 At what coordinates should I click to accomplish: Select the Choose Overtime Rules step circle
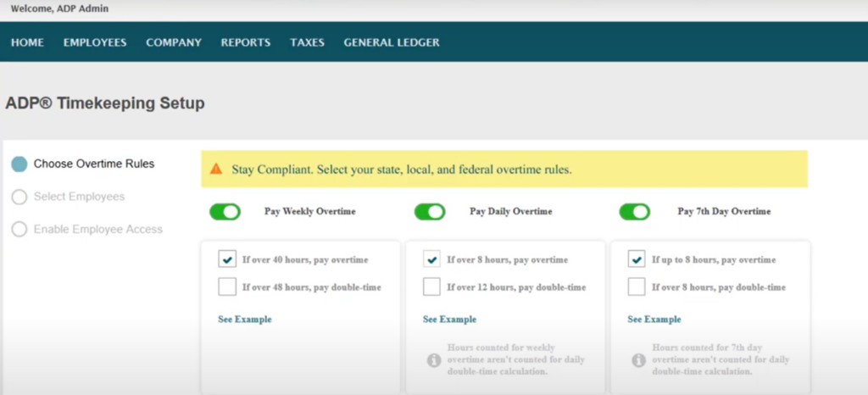[19, 164]
